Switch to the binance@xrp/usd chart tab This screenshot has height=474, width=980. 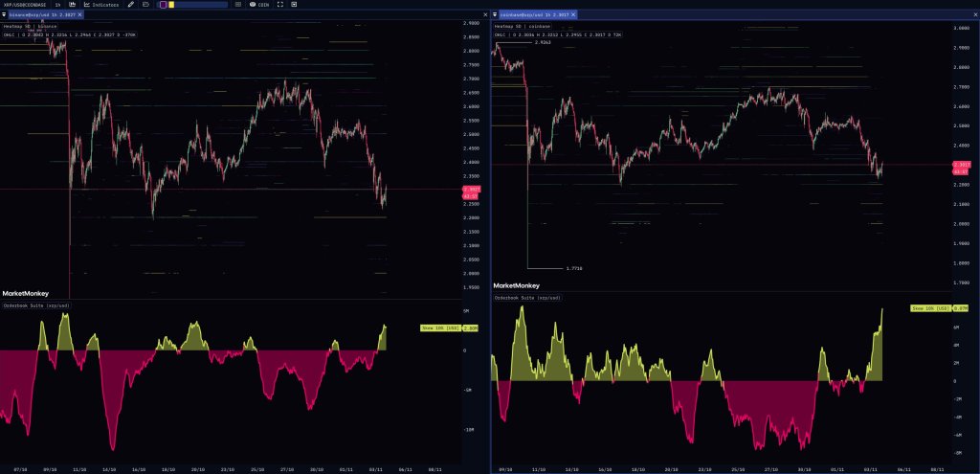pos(39,15)
